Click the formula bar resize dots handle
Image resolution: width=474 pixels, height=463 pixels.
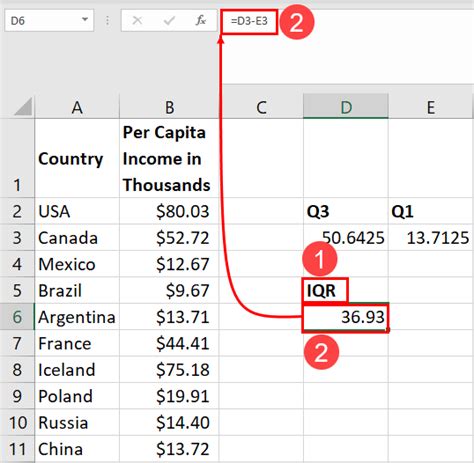tap(107, 21)
